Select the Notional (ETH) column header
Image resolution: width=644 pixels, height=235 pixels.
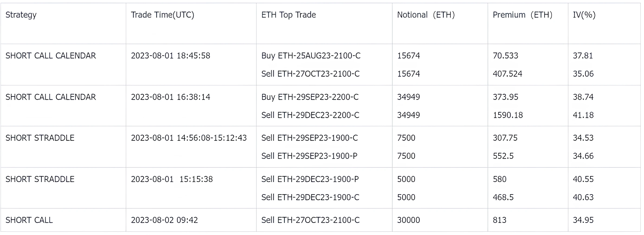point(426,15)
